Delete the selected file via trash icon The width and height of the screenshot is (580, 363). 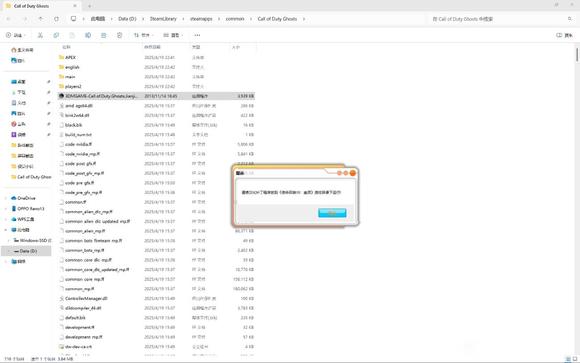[119, 35]
